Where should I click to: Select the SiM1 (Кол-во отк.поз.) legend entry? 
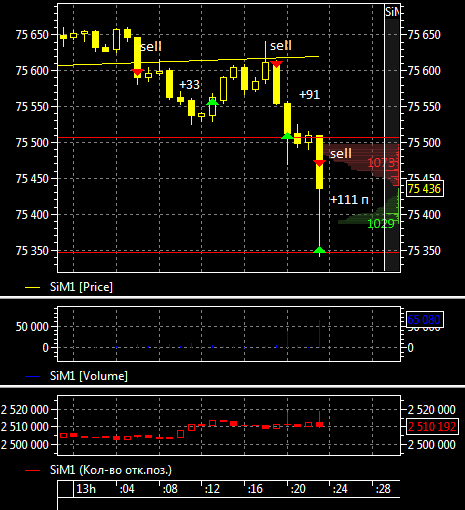[x=98, y=470]
